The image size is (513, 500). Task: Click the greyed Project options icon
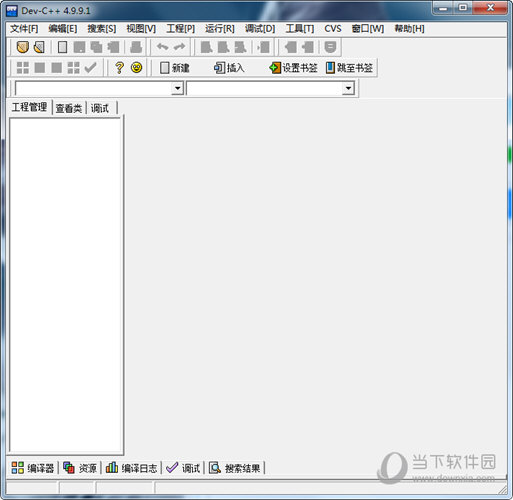(x=330, y=47)
